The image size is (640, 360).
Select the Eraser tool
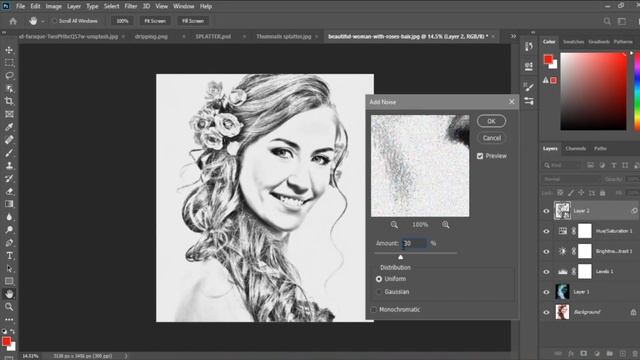9,191
